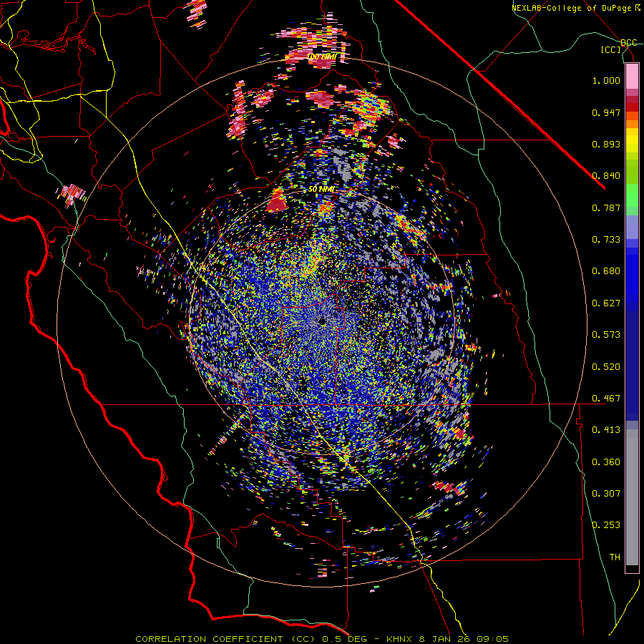Click the 0.360 scale value
Viewport: 644px width, 644px height.
pos(606,462)
